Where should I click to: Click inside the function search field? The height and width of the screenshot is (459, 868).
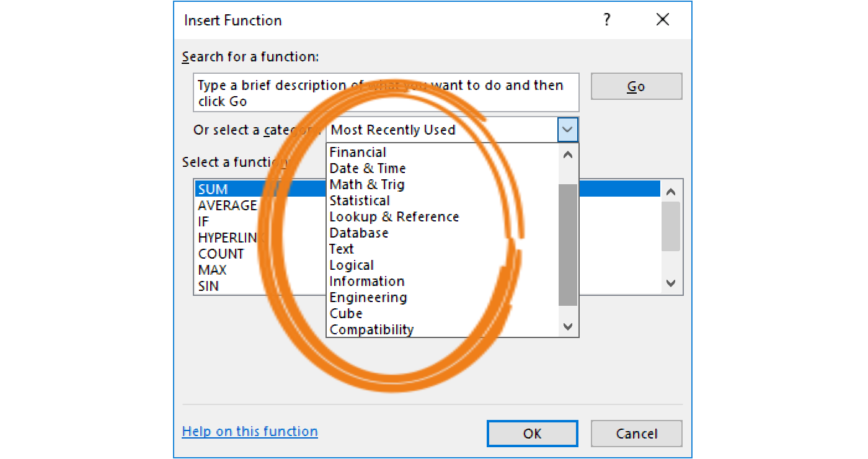(384, 92)
